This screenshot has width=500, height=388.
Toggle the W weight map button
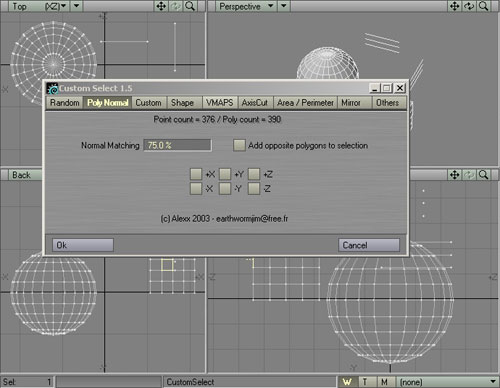[x=348, y=382]
